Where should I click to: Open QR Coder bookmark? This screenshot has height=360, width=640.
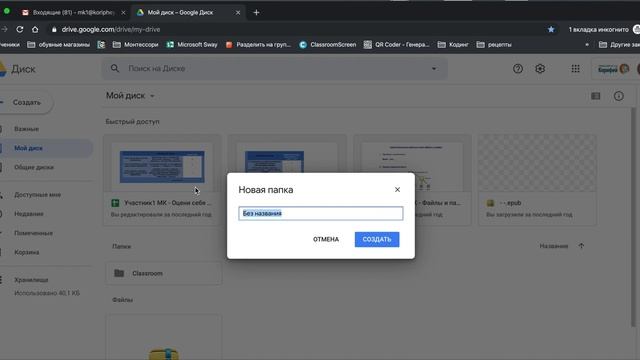397,45
